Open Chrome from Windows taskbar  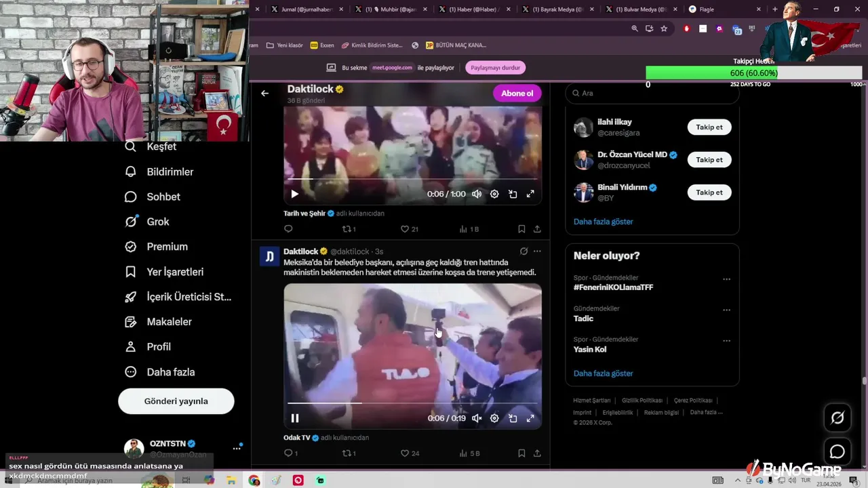click(254, 481)
